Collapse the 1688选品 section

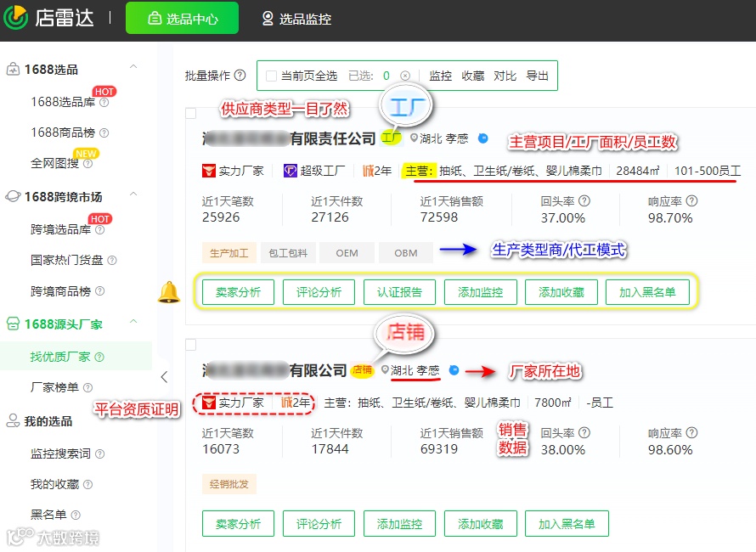133,66
